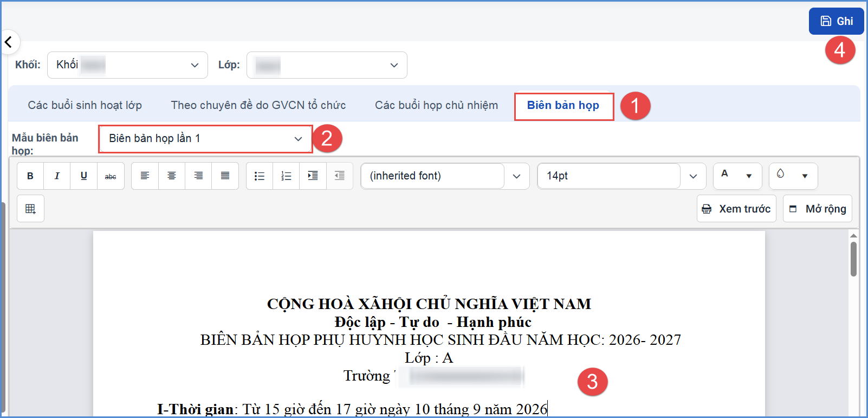
Task: Open Theo chuyên đề do GVCN tổ chức tab
Action: tap(258, 105)
